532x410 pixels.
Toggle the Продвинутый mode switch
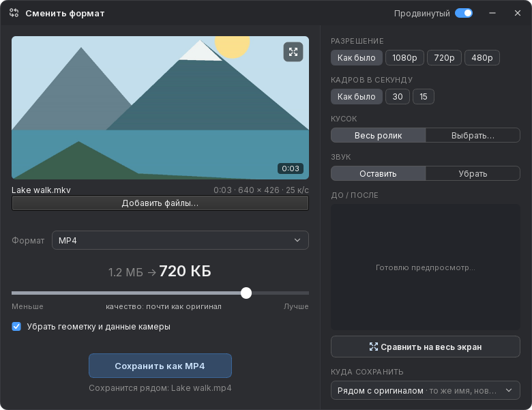coord(464,13)
